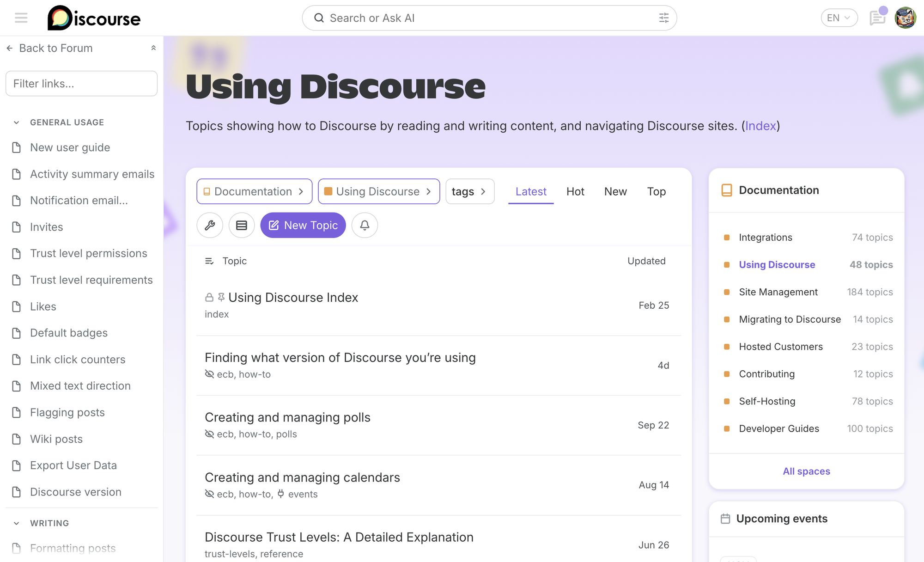Image resolution: width=924 pixels, height=562 pixels.
Task: Click Back to Forum link
Action: pos(56,48)
